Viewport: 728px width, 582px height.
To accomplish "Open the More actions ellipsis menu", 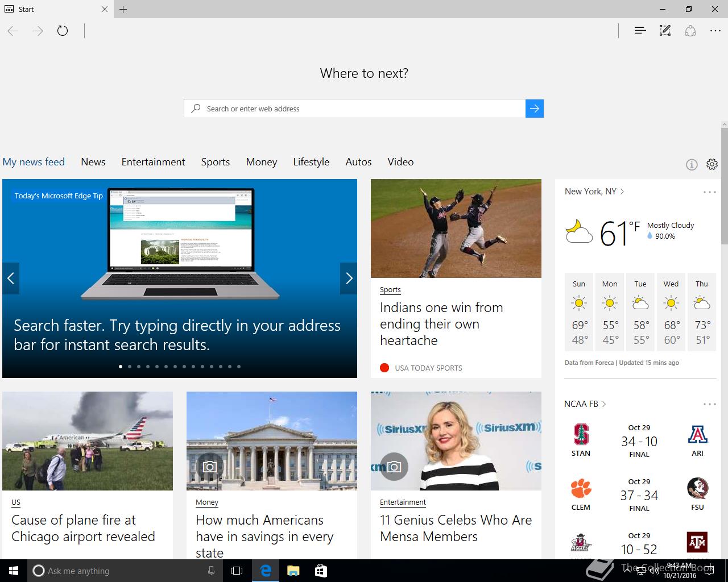I will (715, 31).
